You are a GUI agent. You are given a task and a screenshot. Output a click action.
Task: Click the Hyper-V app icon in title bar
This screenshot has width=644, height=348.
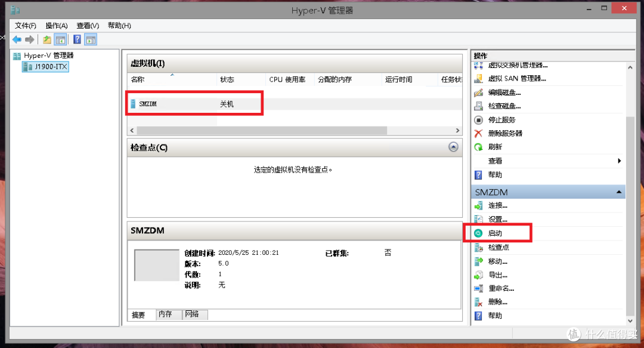pyautogui.click(x=15, y=10)
